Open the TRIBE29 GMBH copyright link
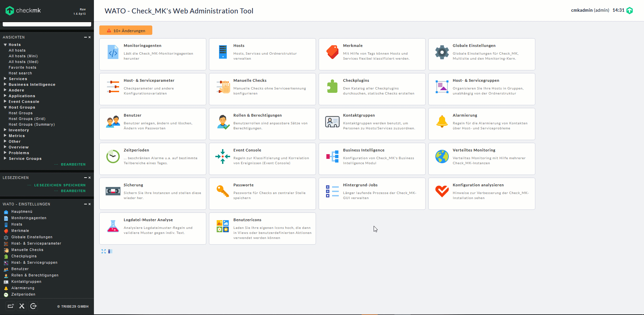The width and height of the screenshot is (644, 315). [x=73, y=307]
